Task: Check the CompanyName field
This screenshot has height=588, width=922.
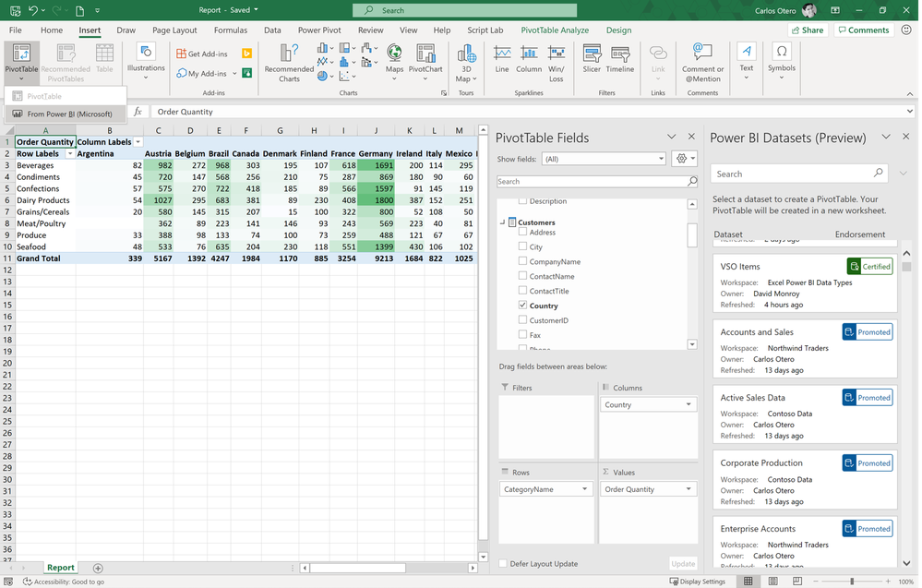Action: pos(522,261)
